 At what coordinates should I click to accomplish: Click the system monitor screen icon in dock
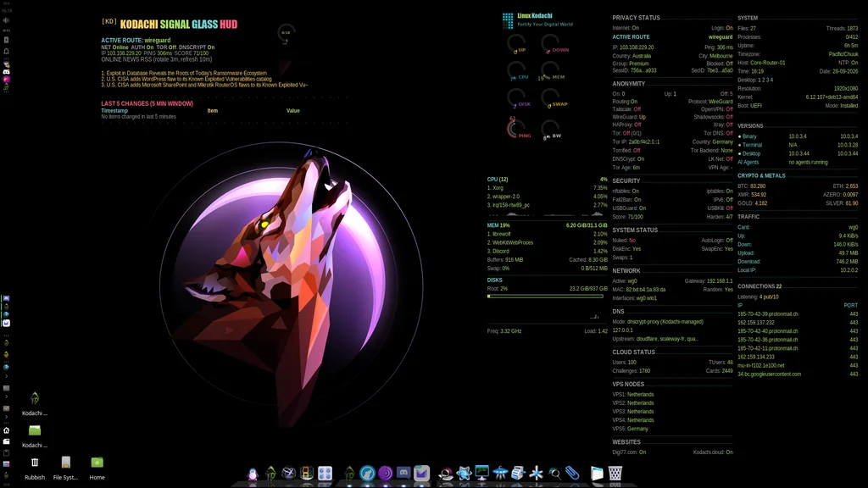click(481, 473)
